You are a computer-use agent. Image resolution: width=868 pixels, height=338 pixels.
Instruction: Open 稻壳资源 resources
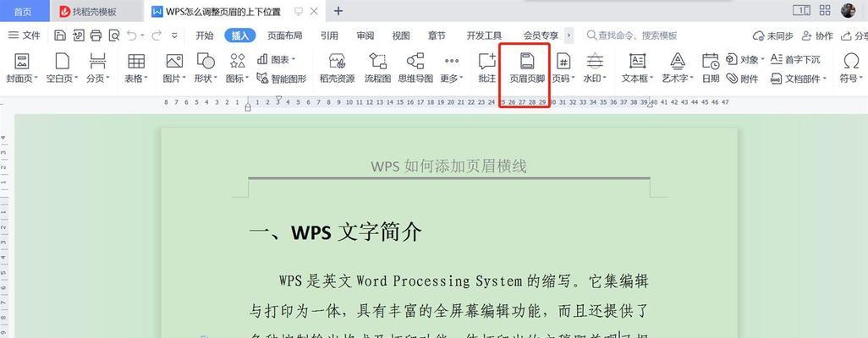(337, 68)
